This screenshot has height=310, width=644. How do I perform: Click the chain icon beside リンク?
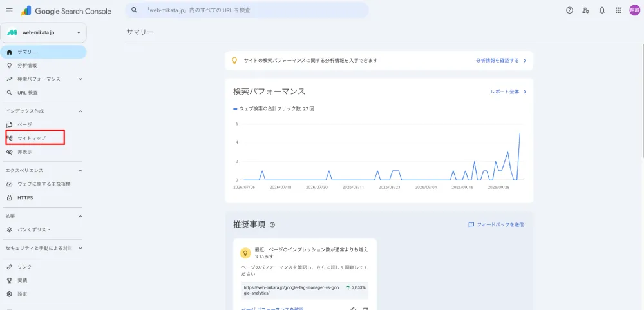click(x=10, y=267)
